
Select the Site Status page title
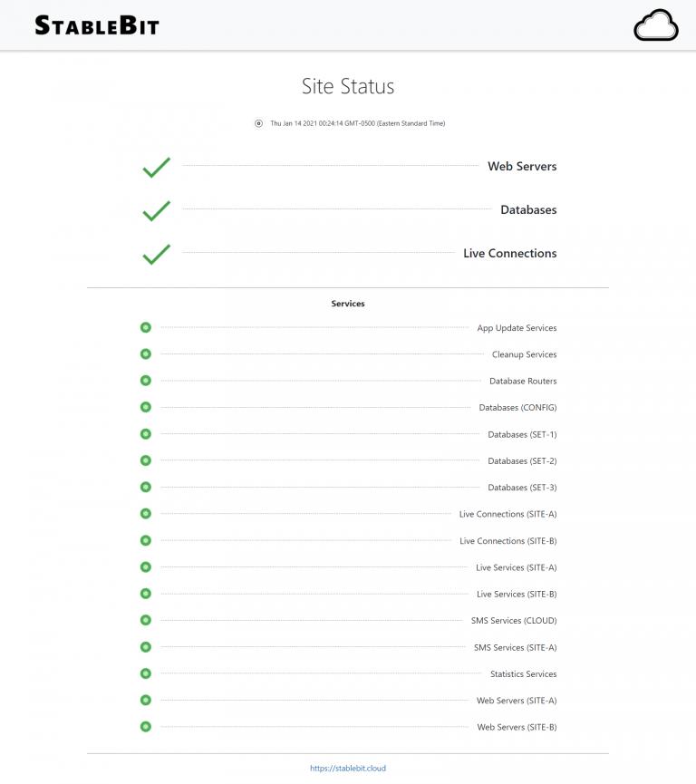pos(348,86)
